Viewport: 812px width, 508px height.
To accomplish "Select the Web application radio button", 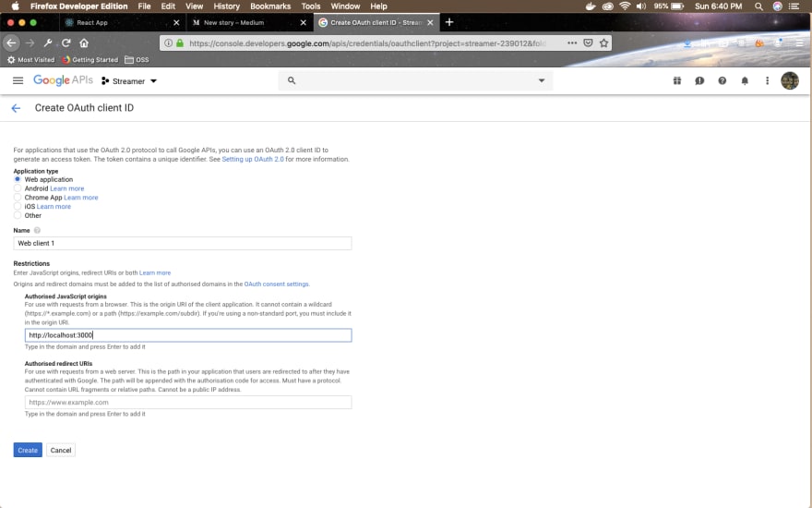I will 18,179.
